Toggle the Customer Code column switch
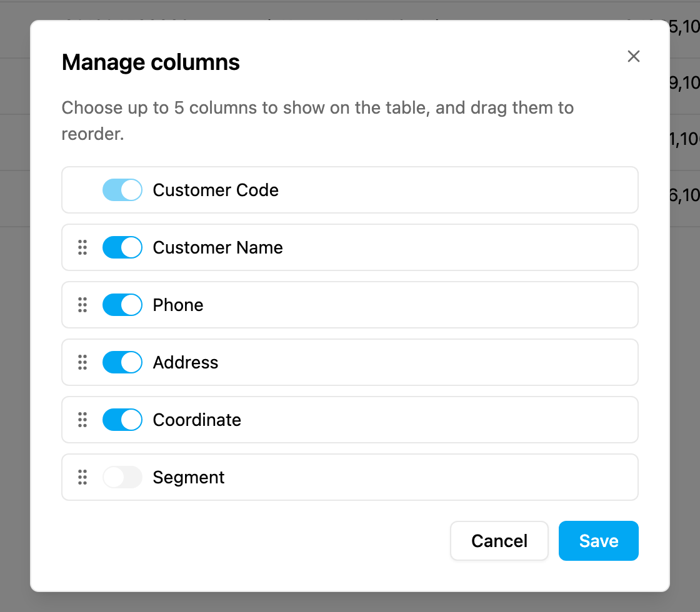This screenshot has height=612, width=700. pos(122,190)
